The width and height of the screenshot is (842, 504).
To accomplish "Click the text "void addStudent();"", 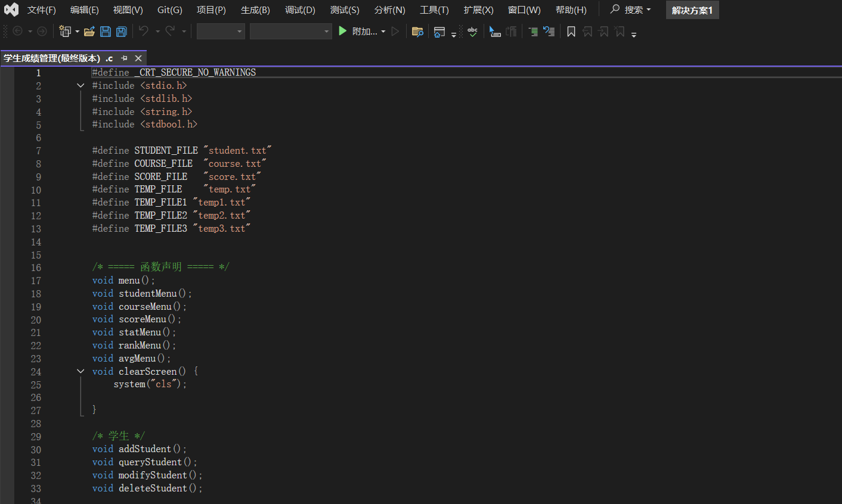I will (140, 449).
